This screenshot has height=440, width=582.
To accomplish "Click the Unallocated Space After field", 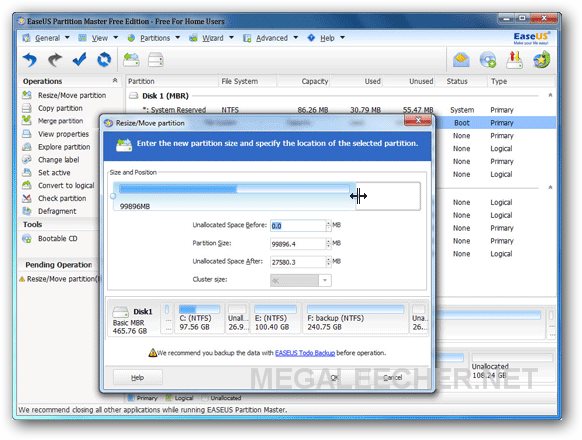I will click(297, 262).
